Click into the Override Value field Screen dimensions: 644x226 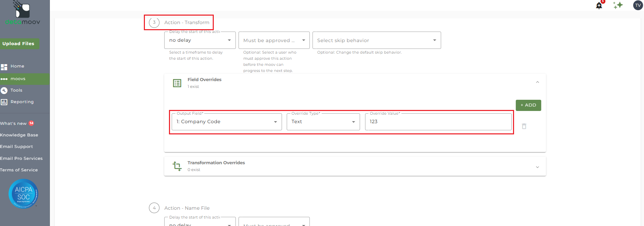(438, 122)
